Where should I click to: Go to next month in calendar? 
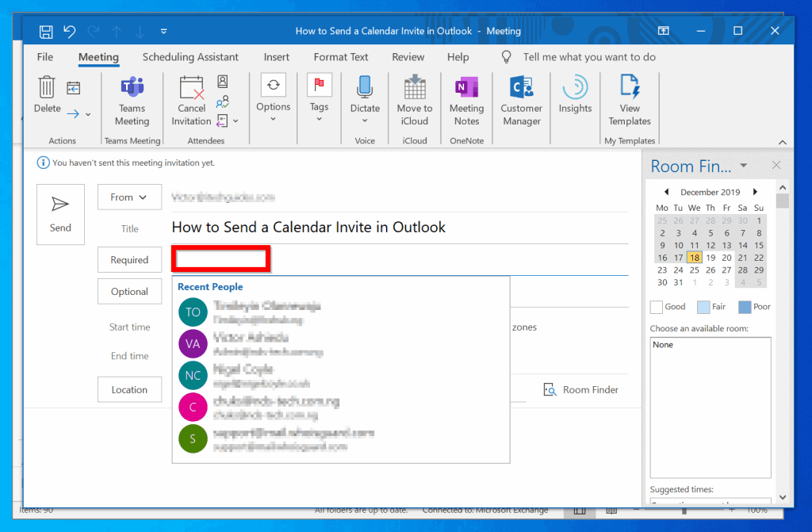coord(755,192)
